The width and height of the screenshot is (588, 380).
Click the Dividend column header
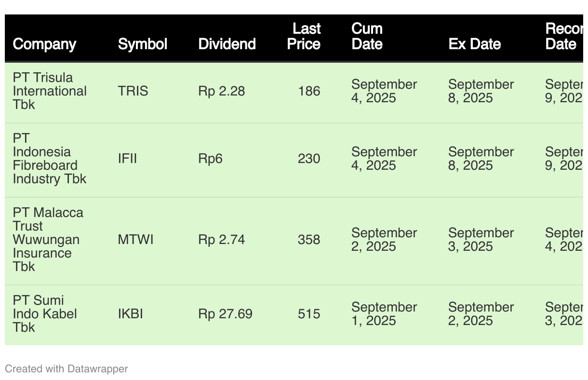[227, 44]
